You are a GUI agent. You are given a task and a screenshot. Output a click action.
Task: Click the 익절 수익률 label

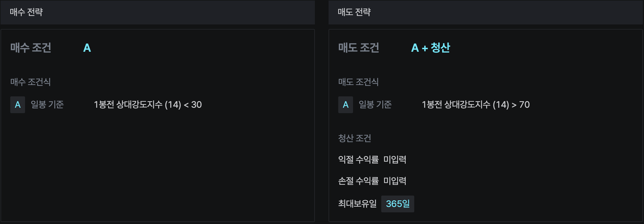coord(358,159)
